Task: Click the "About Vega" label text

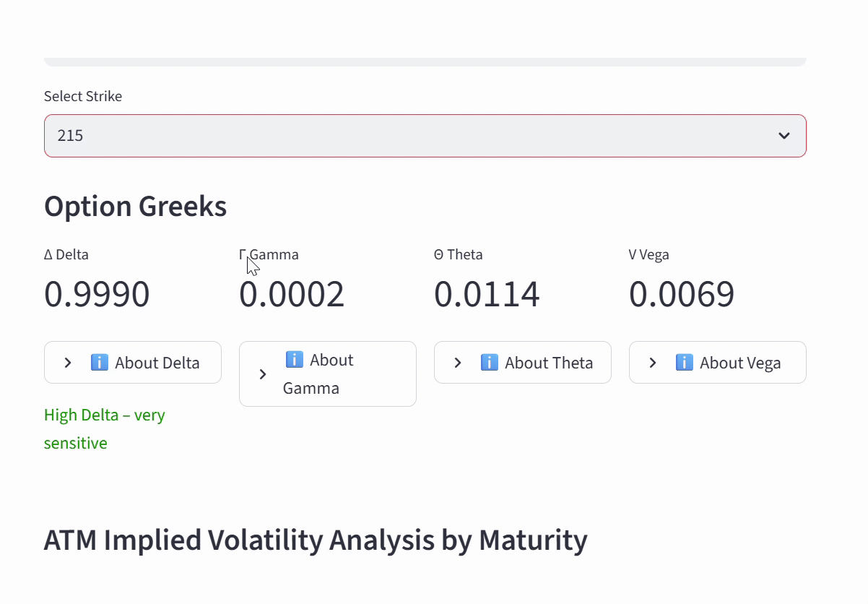Action: (x=740, y=363)
